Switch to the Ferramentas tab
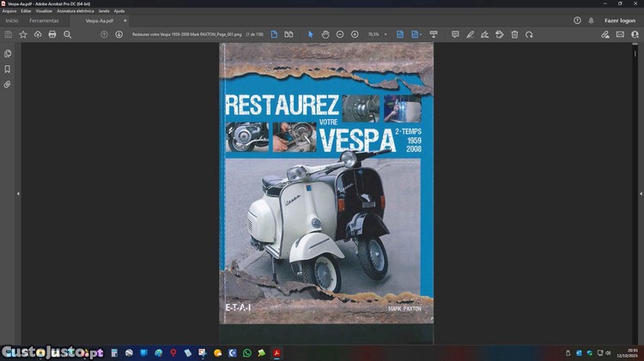The height and width of the screenshot is (361, 644). coord(44,21)
